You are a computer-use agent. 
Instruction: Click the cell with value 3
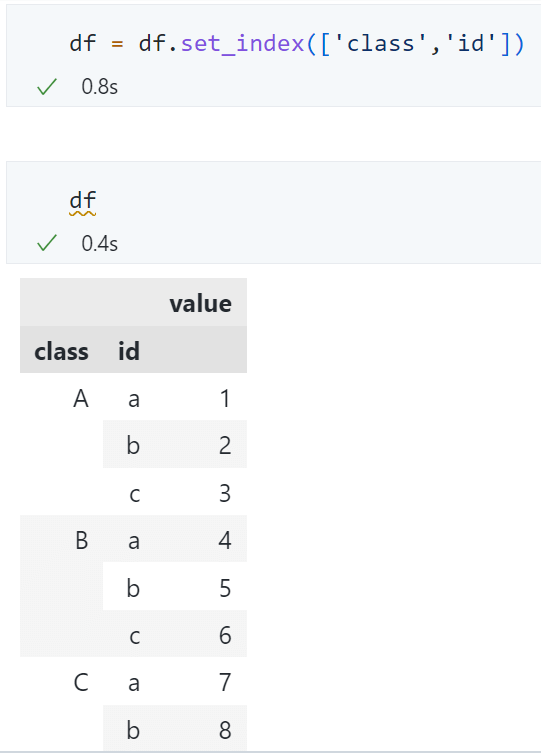click(x=225, y=494)
